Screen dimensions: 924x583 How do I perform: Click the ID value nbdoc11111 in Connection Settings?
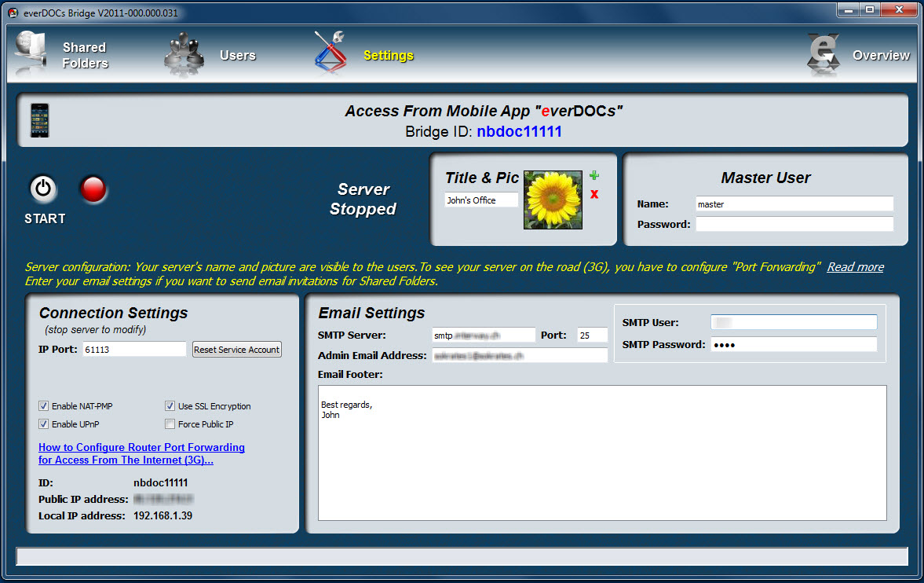[x=160, y=482]
